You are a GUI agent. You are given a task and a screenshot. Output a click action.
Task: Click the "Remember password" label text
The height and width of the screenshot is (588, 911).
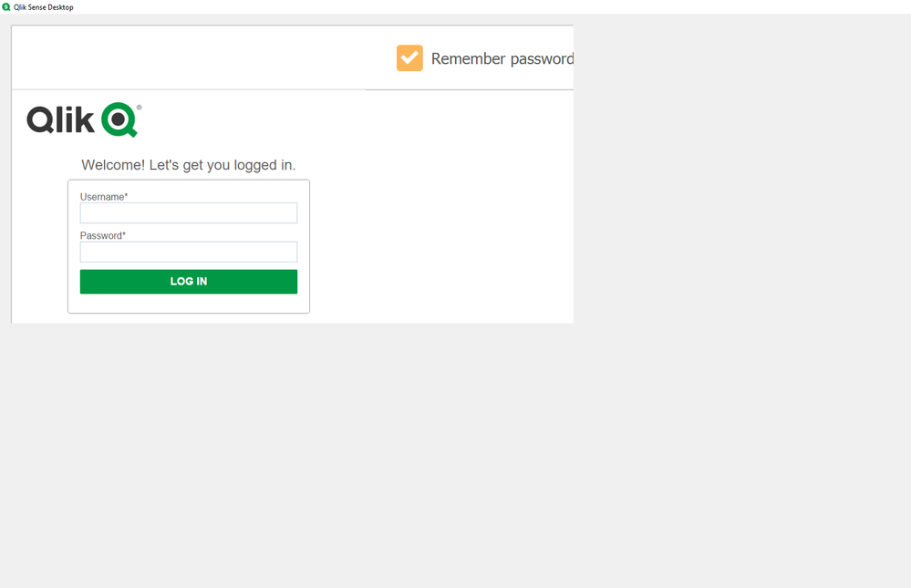502,59
